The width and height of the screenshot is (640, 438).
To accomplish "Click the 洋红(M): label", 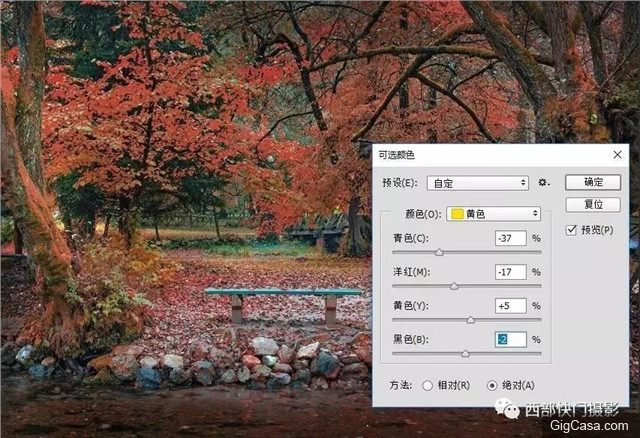I will (411, 272).
